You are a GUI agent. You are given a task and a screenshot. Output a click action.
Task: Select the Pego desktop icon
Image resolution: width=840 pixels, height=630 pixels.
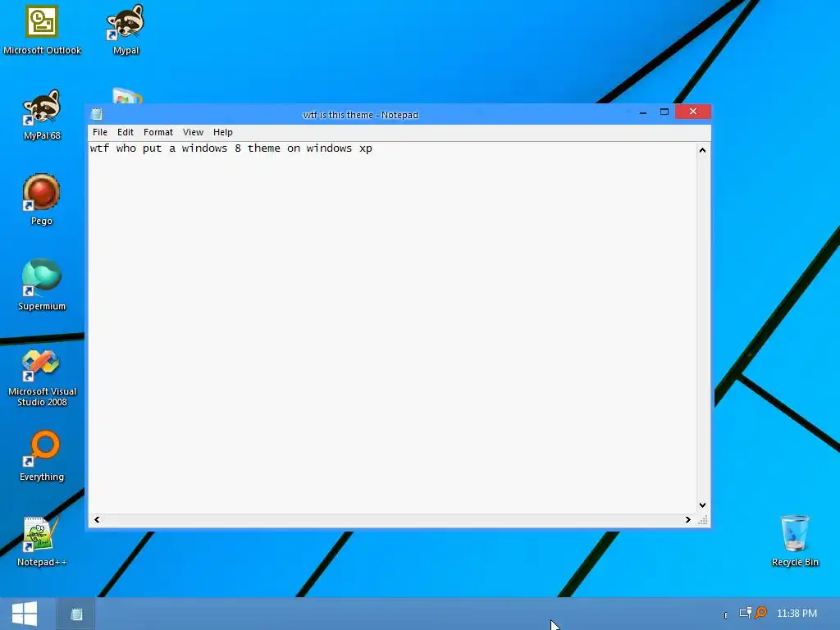point(41,200)
